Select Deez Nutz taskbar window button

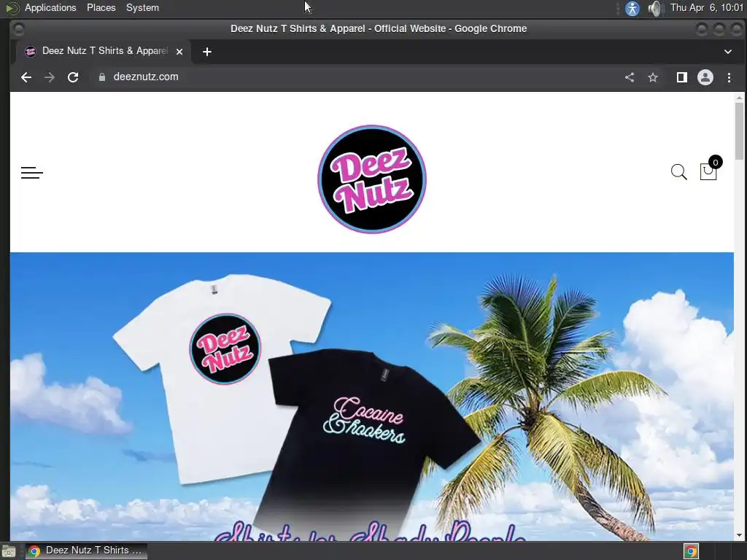click(x=86, y=551)
